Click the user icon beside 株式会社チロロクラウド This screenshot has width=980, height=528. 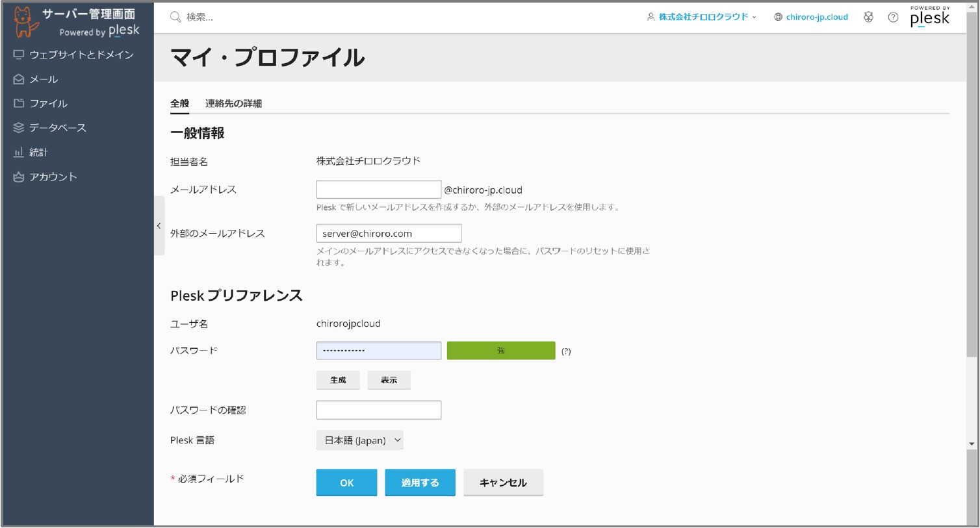click(x=651, y=17)
